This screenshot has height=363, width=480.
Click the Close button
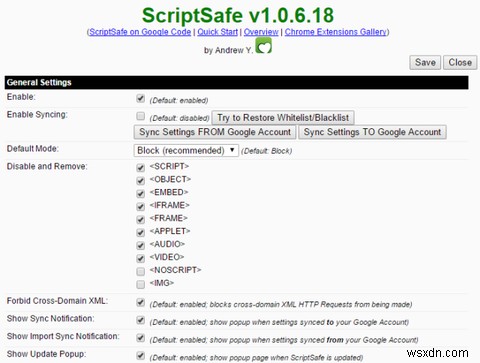tap(460, 62)
